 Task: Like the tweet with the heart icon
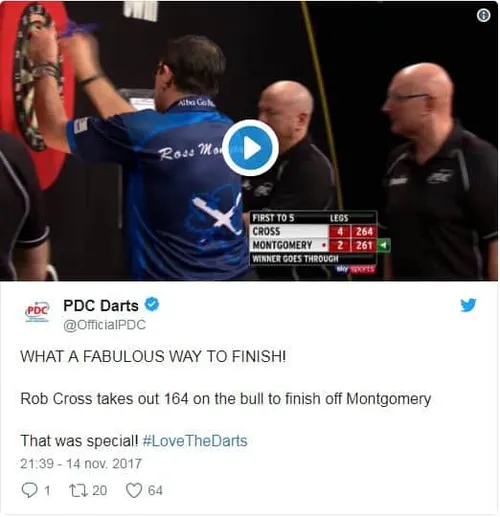click(134, 490)
